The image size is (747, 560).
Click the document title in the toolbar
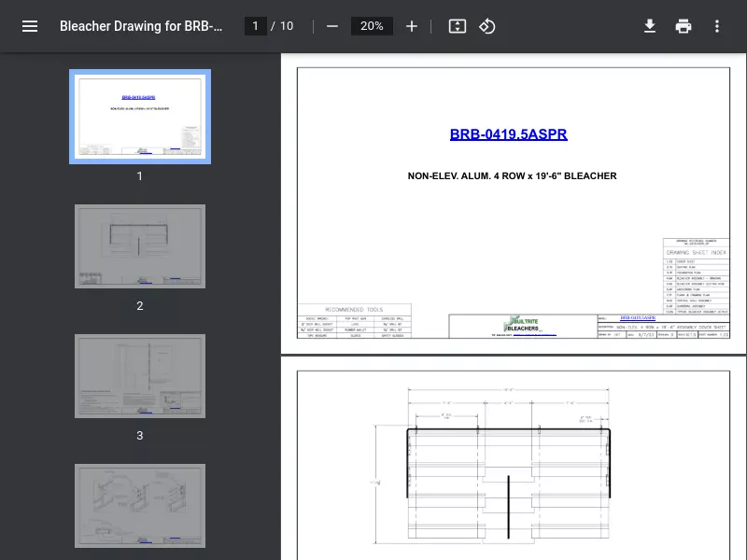pyautogui.click(x=141, y=26)
